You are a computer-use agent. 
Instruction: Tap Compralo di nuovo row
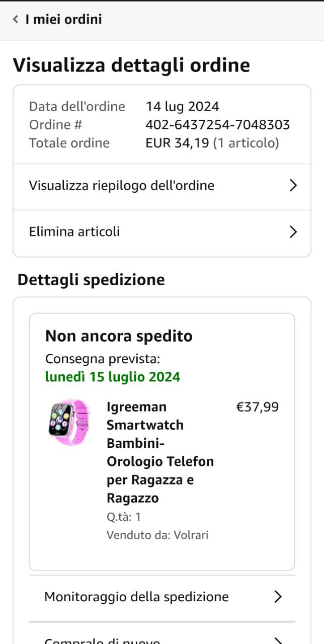tap(102, 640)
